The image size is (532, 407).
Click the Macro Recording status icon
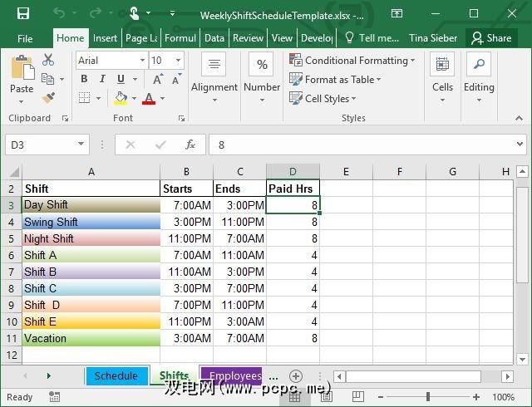pyautogui.click(x=54, y=396)
